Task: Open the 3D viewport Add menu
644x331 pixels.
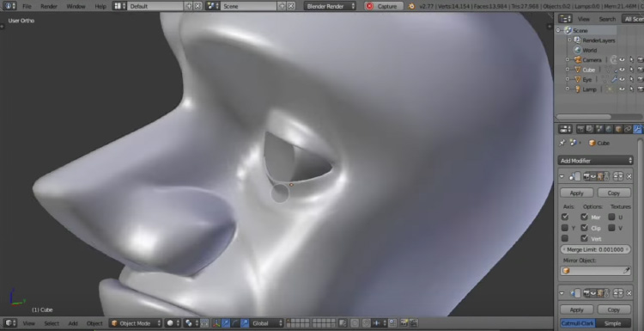Action: tap(73, 323)
